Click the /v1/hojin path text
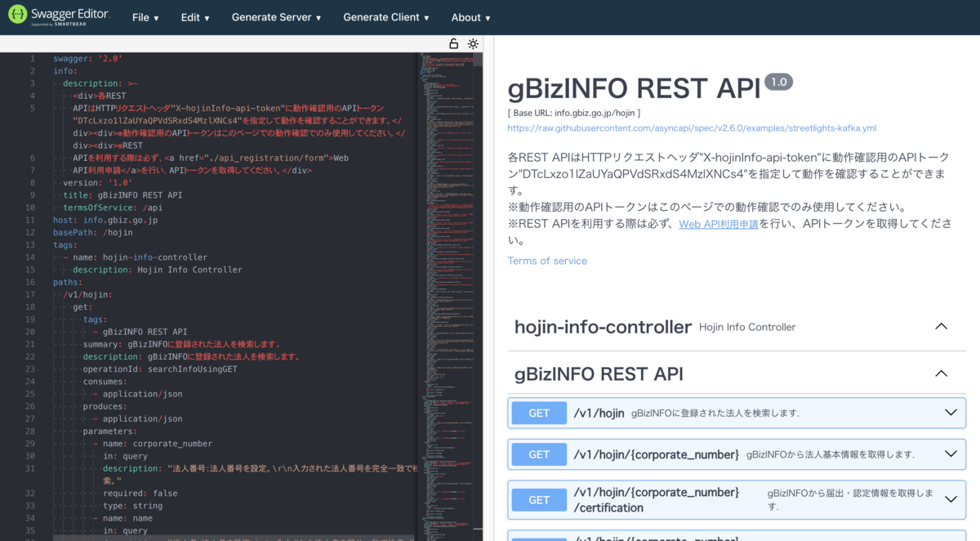Viewport: 980px width, 541px height. pyautogui.click(x=599, y=413)
